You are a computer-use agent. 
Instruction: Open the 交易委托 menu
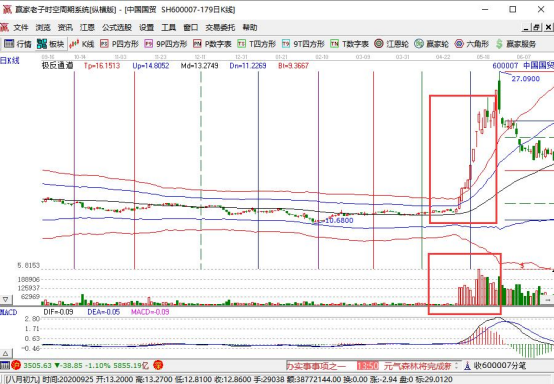coord(220,28)
